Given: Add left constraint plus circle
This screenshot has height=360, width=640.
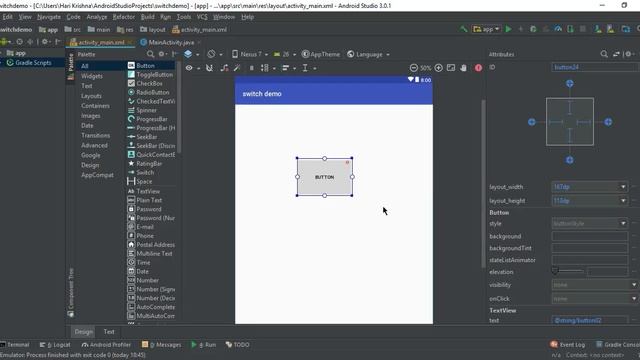Looking at the screenshot, I should tap(531, 122).
